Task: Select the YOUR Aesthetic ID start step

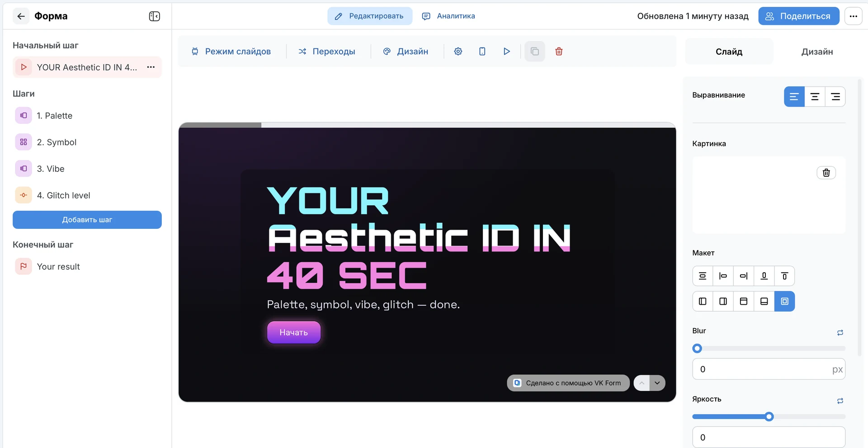Action: [x=87, y=67]
